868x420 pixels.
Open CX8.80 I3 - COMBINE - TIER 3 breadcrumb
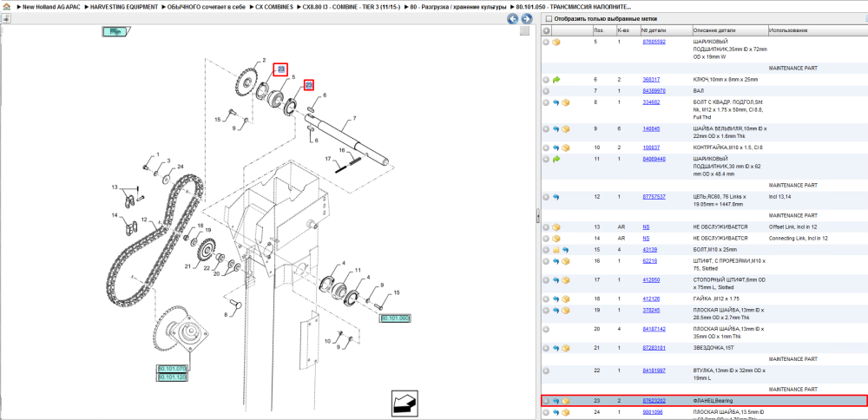tap(352, 7)
